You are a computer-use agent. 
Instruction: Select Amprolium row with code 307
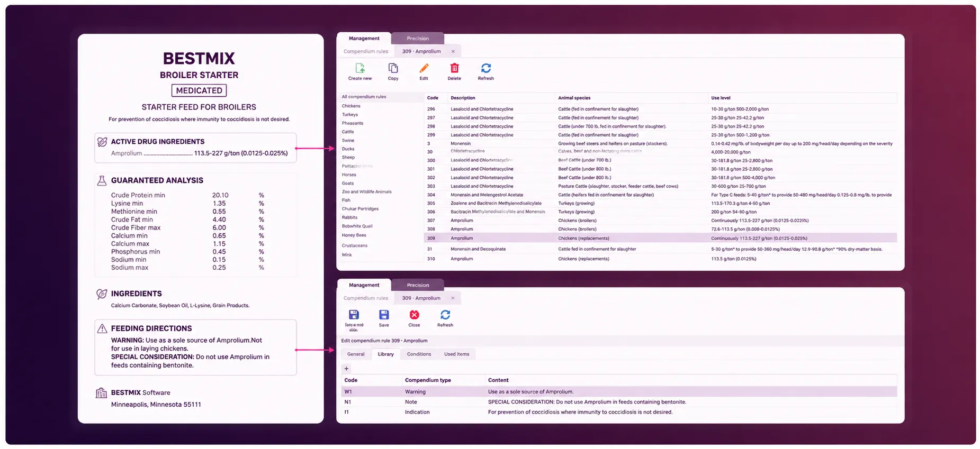[x=660, y=221]
